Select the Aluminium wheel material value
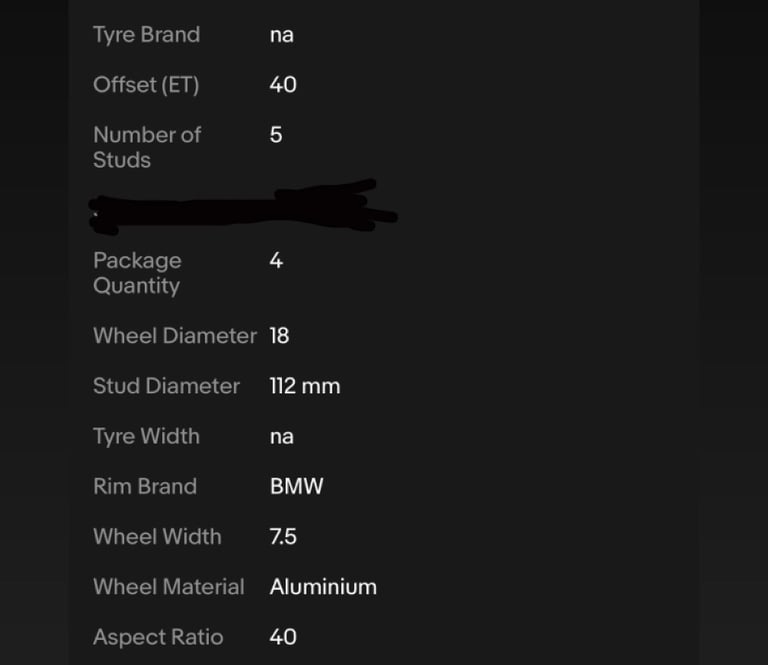The height and width of the screenshot is (665, 768). pyautogui.click(x=323, y=587)
